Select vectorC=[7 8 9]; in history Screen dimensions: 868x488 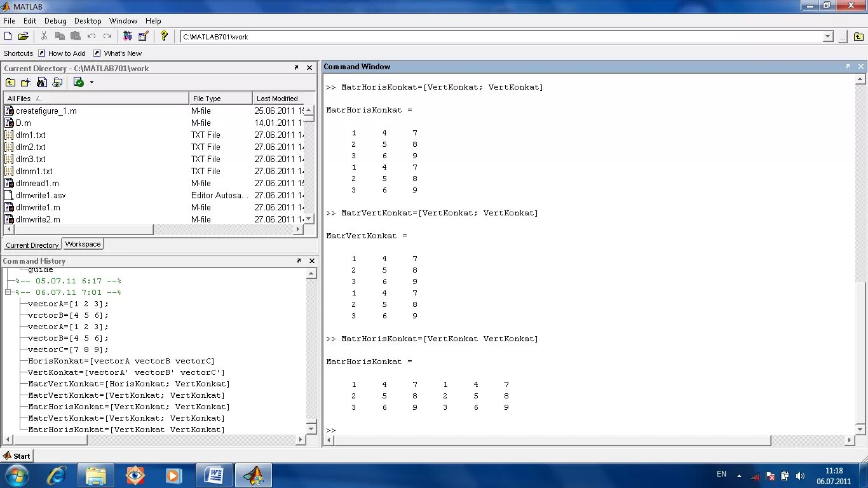tap(68, 349)
